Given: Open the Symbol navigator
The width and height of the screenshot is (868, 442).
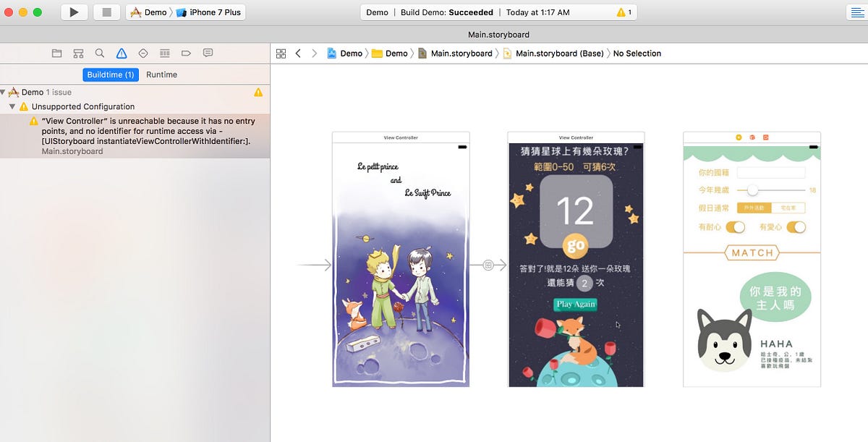Looking at the screenshot, I should tap(79, 53).
